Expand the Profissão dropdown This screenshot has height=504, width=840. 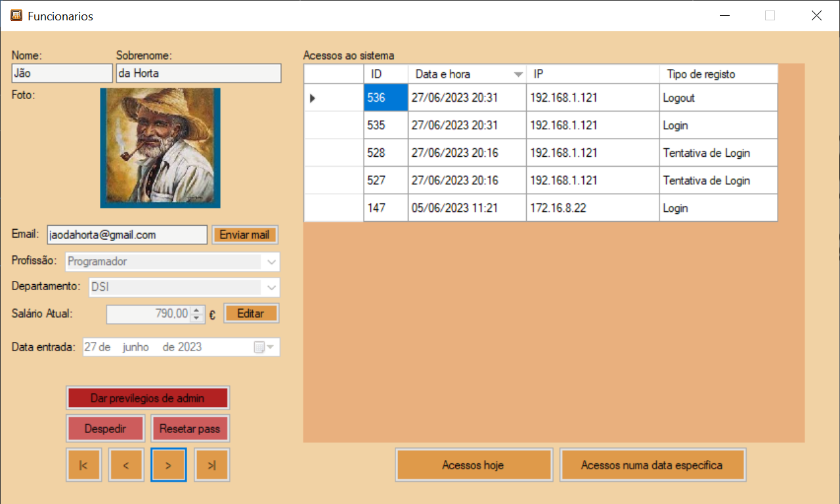click(x=272, y=262)
